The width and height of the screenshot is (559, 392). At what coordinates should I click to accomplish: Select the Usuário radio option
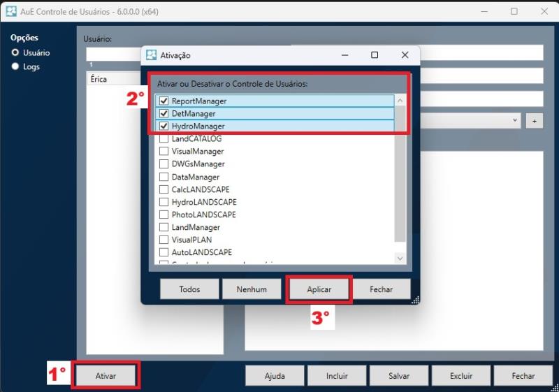coord(15,52)
